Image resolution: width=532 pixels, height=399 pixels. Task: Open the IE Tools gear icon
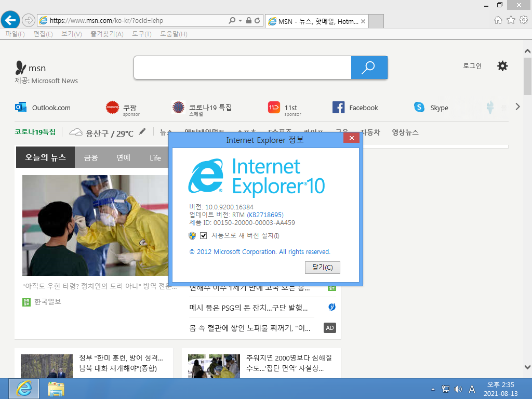coord(524,20)
